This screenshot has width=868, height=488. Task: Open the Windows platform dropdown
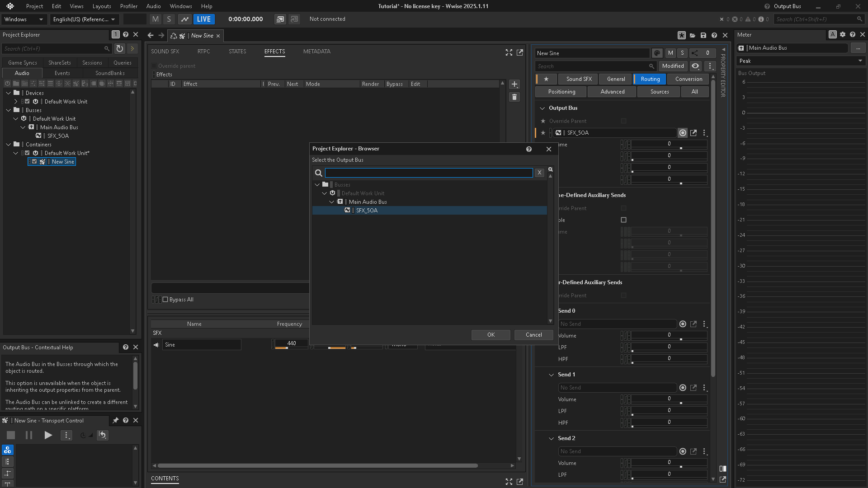(x=24, y=19)
